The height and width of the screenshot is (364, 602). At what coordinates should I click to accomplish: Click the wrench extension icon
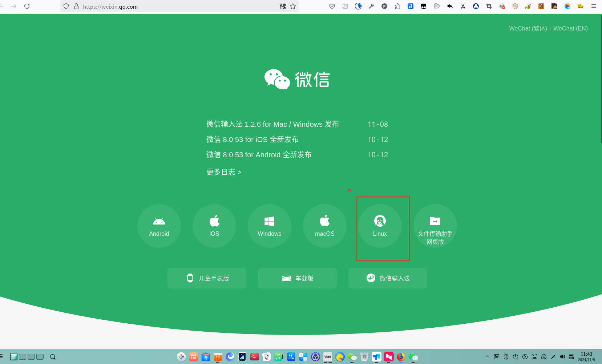pyautogui.click(x=371, y=6)
